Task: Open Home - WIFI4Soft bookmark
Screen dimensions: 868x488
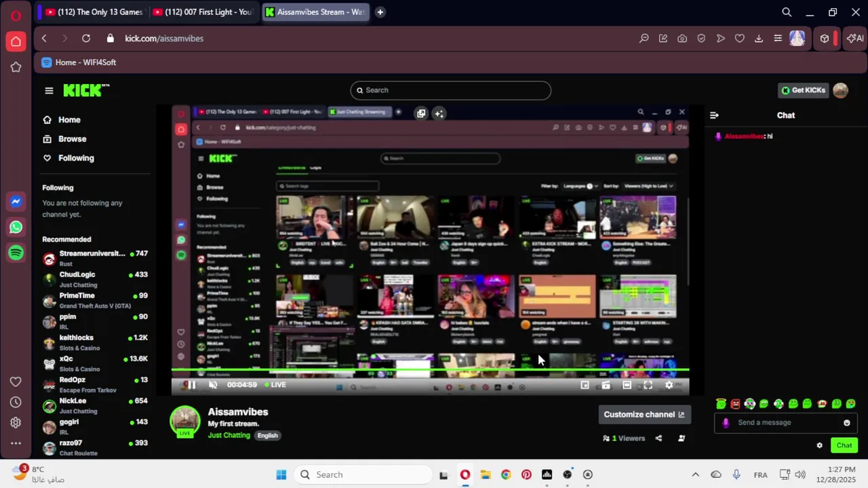Action: (79, 62)
